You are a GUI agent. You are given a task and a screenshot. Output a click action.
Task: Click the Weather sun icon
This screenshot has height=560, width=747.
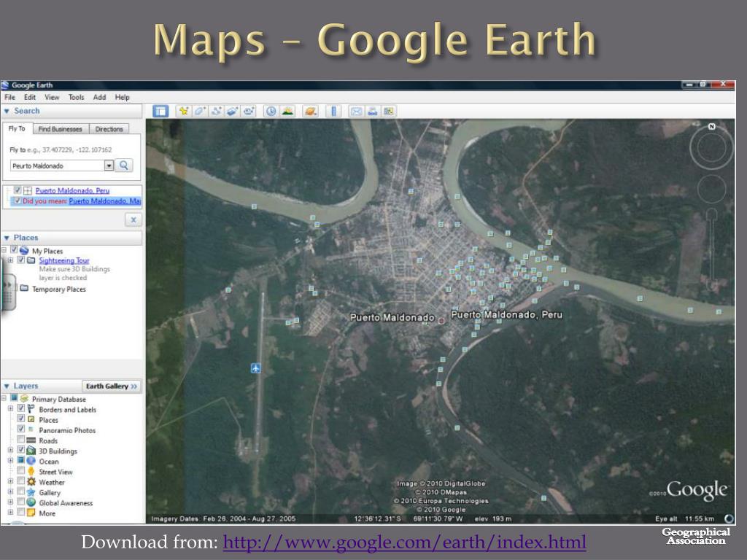click(x=31, y=482)
